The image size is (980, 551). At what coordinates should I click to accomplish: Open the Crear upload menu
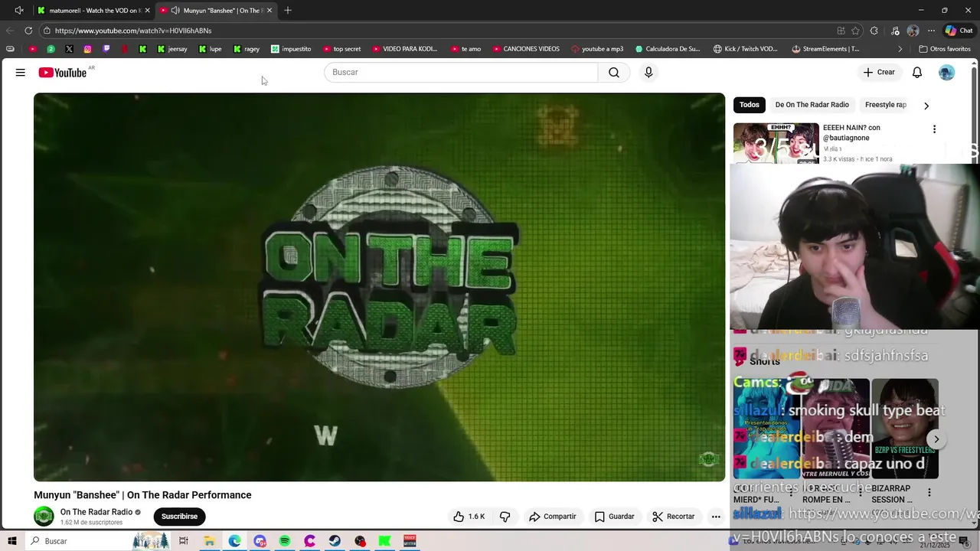(x=879, y=72)
